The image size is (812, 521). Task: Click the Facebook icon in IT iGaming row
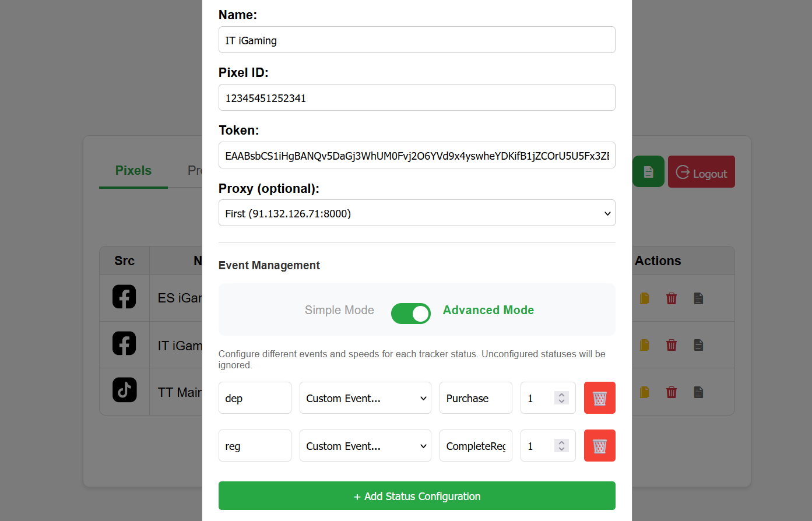point(124,344)
